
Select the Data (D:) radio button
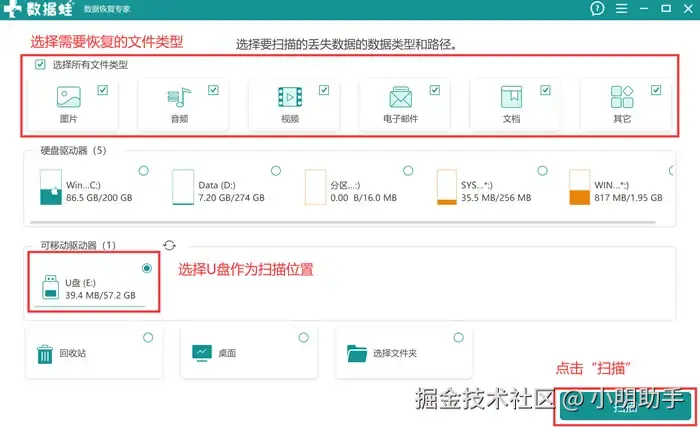[x=276, y=171]
